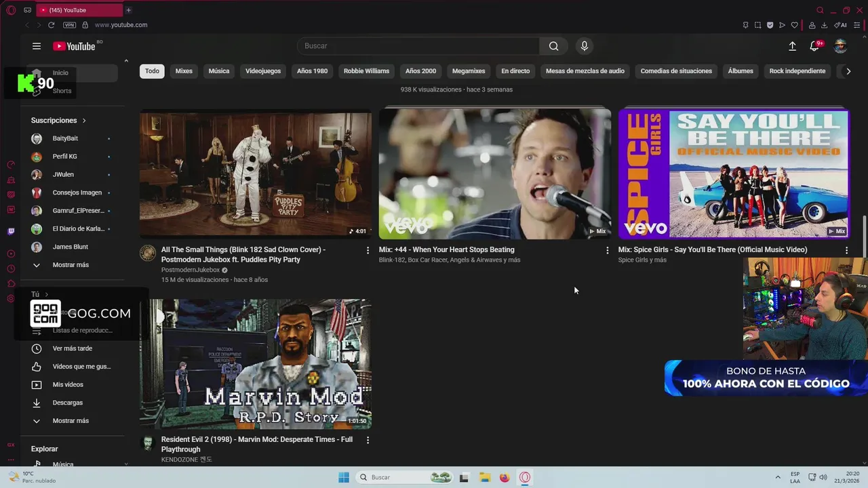Start voice search with the microphone

(x=585, y=46)
